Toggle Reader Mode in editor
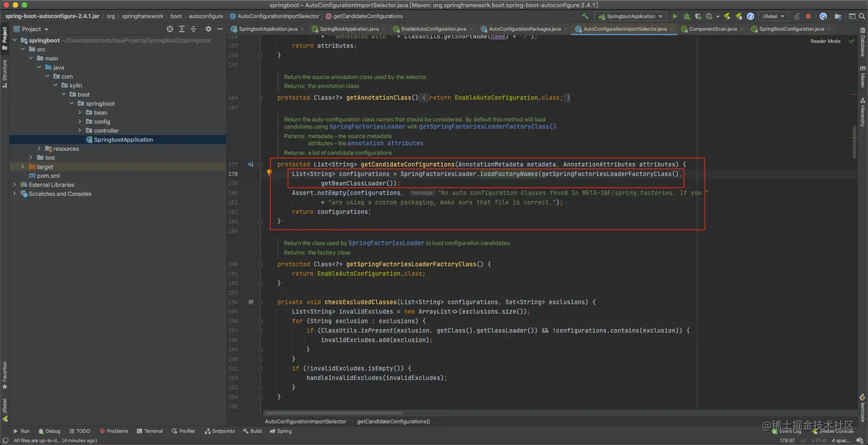This screenshot has height=445, width=868. coord(825,41)
